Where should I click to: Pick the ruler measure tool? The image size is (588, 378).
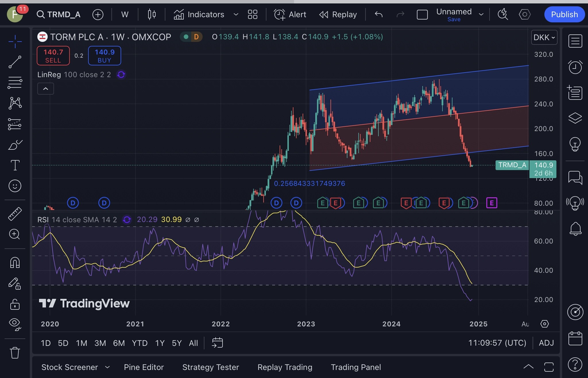coord(15,214)
